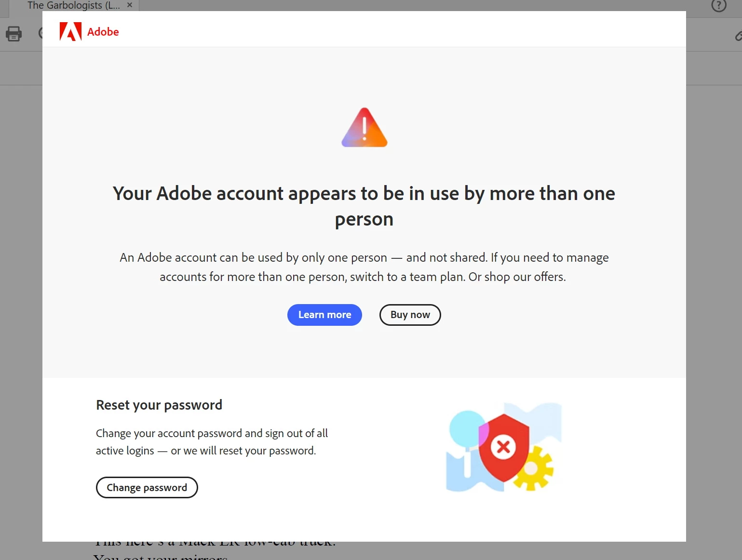Click the Reset your password heading
Image resolution: width=742 pixels, height=560 pixels.
tap(159, 405)
